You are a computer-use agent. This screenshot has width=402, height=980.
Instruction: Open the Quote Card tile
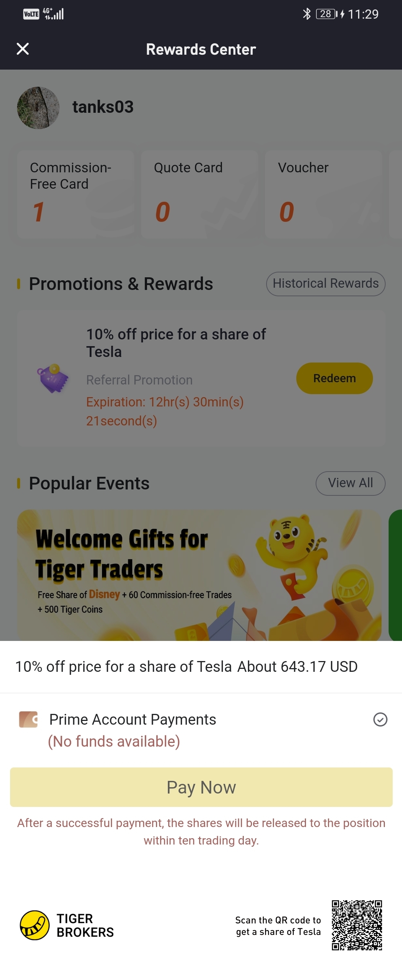[x=199, y=194]
